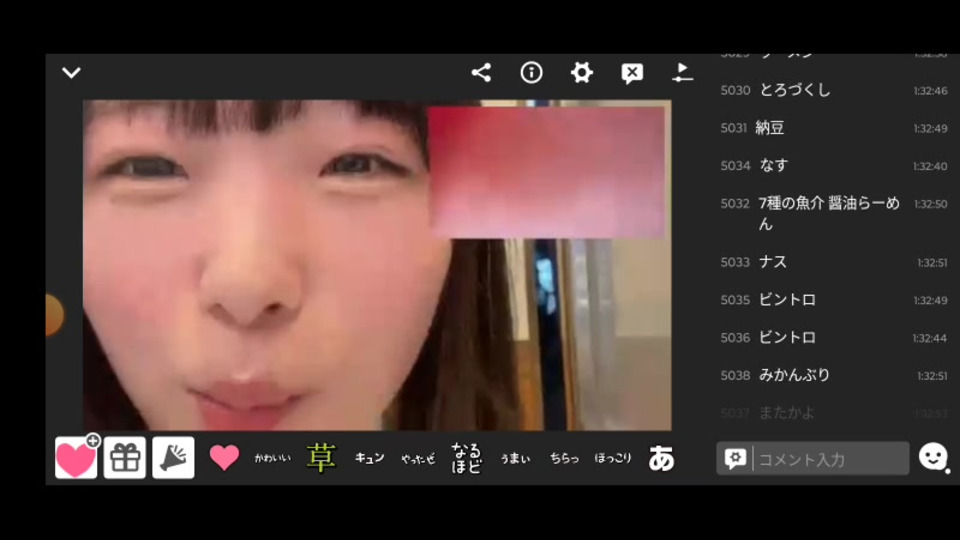The width and height of the screenshot is (960, 540).
Task: Collapse the player with the down chevron
Action: point(72,73)
